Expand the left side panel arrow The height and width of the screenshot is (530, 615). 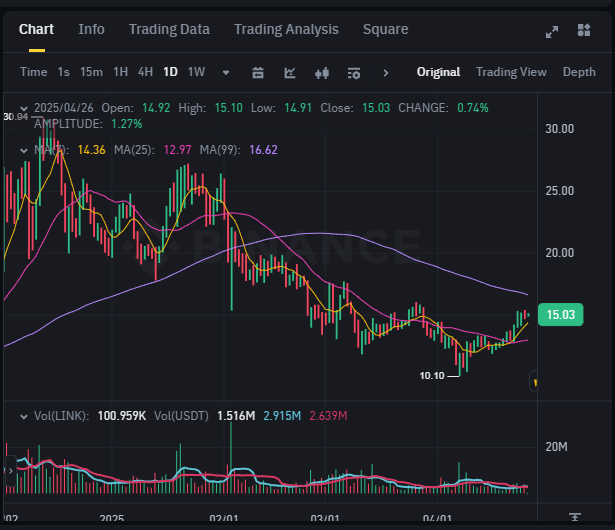point(11,471)
